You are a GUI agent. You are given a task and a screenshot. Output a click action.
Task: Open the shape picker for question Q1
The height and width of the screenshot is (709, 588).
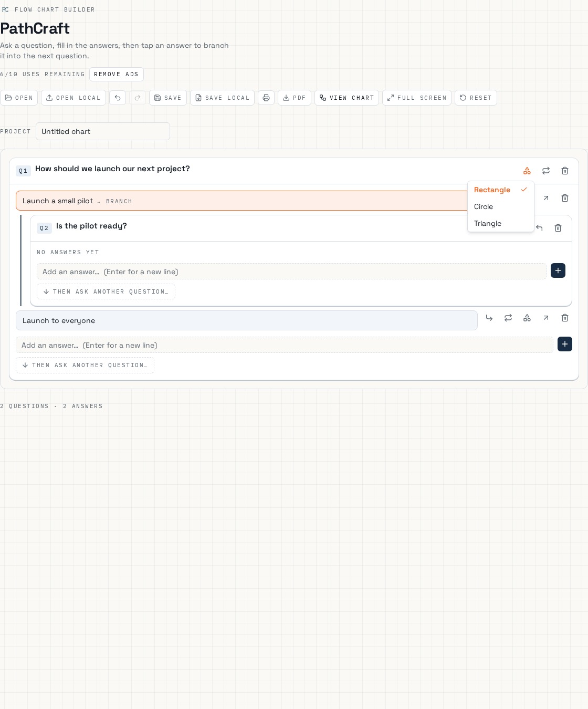pyautogui.click(x=527, y=171)
